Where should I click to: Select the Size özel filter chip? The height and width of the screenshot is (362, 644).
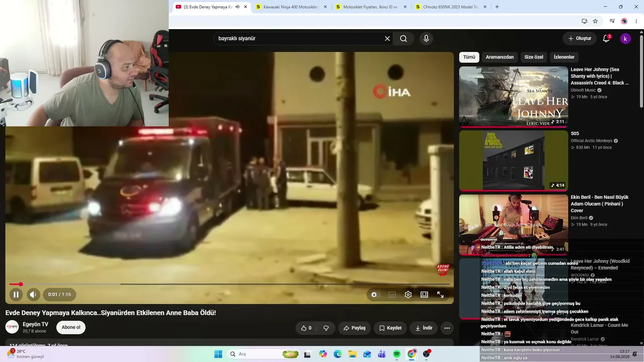coord(534,57)
